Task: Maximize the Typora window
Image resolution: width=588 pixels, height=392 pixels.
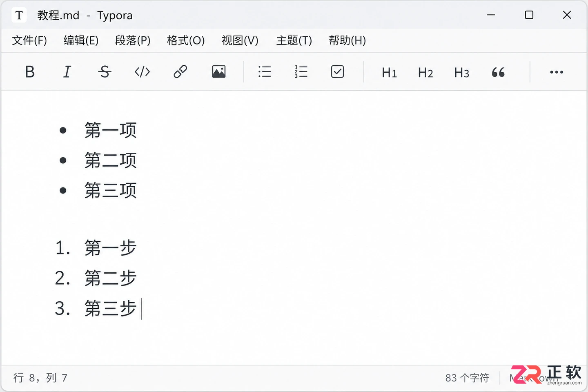Action: [x=529, y=15]
